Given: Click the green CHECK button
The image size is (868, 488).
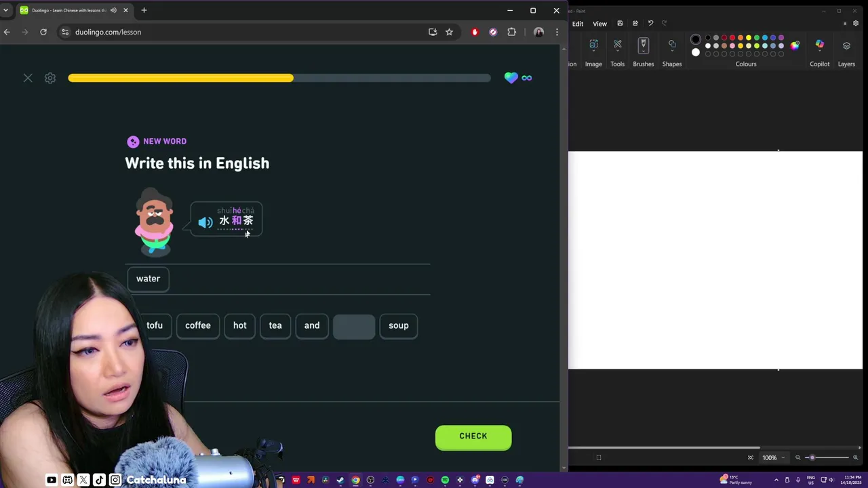Looking at the screenshot, I should 473,436.
